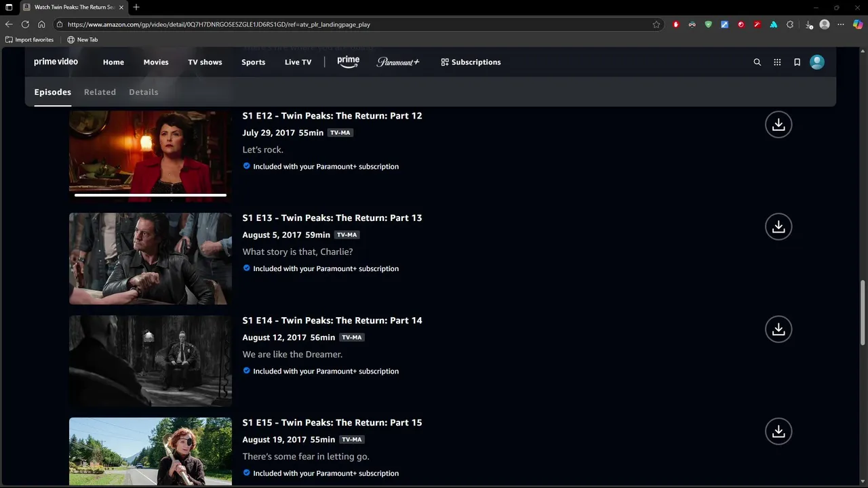View site information lock icon
Viewport: 868px width, 488px height.
tap(60, 24)
